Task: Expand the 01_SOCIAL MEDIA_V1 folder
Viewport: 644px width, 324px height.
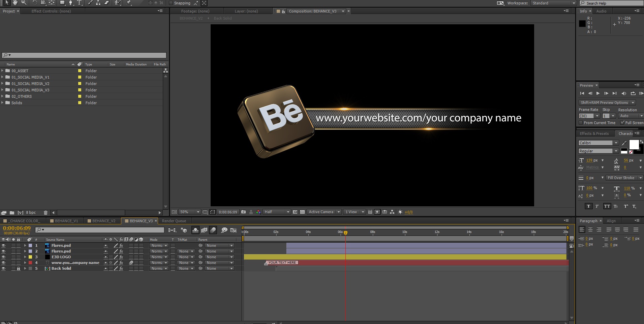Action: coord(2,77)
